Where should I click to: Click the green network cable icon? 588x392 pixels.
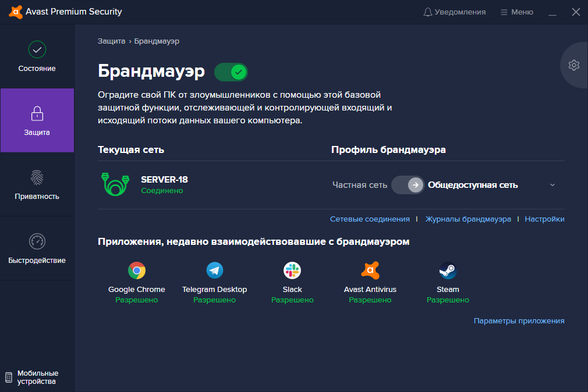[x=115, y=184]
